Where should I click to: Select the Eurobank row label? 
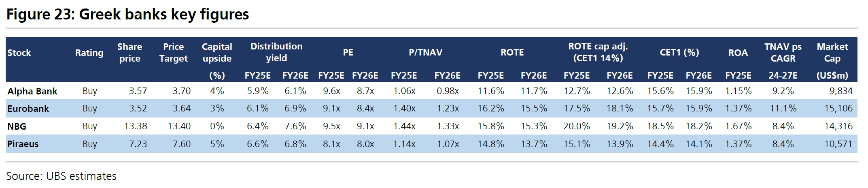[28, 109]
